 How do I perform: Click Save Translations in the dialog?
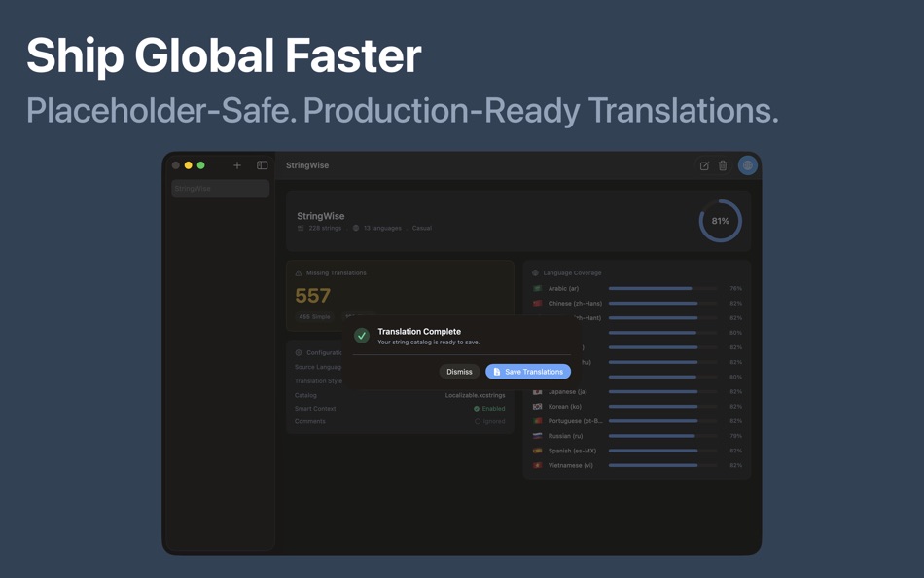527,371
